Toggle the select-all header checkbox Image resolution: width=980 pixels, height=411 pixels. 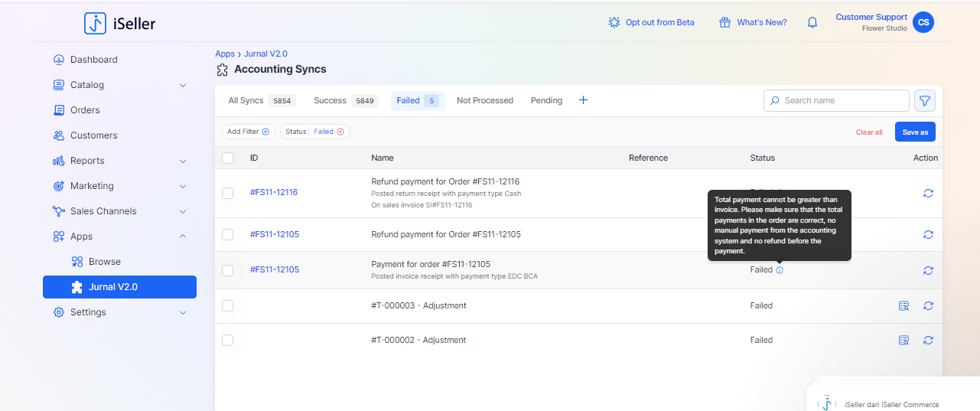[227, 158]
